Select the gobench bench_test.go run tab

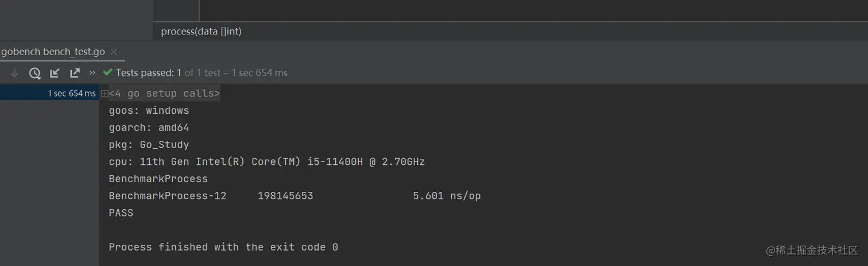[x=53, y=52]
